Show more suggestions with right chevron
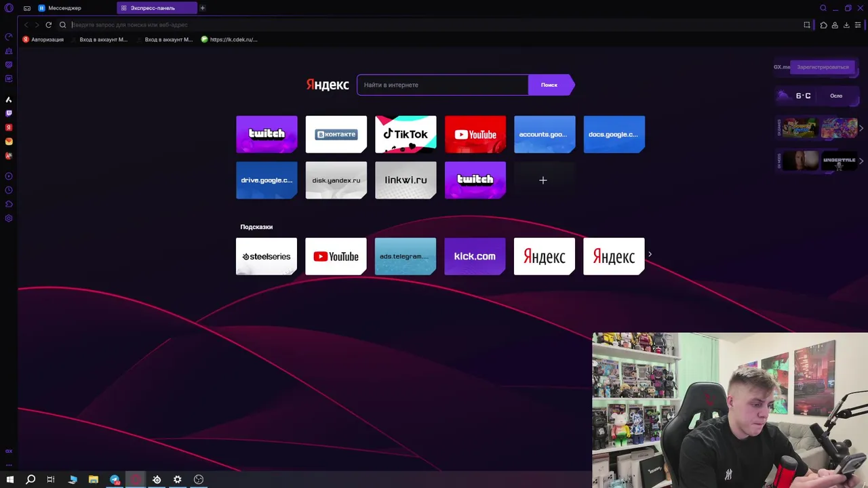Image resolution: width=868 pixels, height=488 pixels. pyautogui.click(x=650, y=255)
